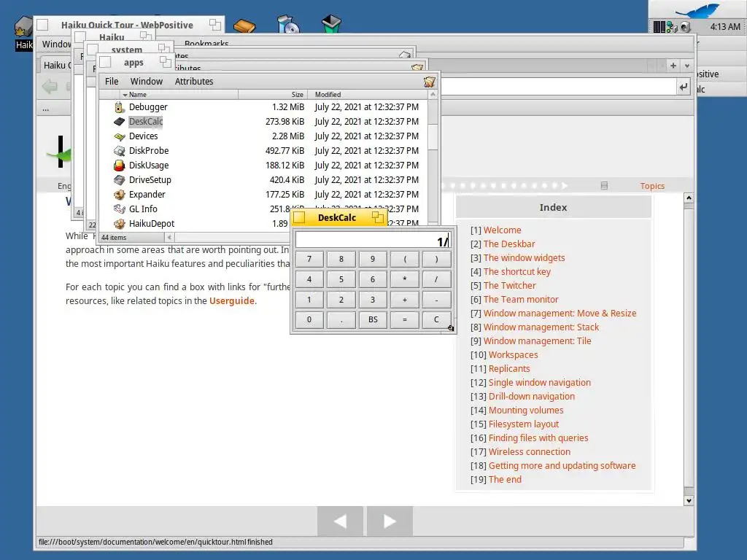Click the process controller tray icon

(x=659, y=27)
